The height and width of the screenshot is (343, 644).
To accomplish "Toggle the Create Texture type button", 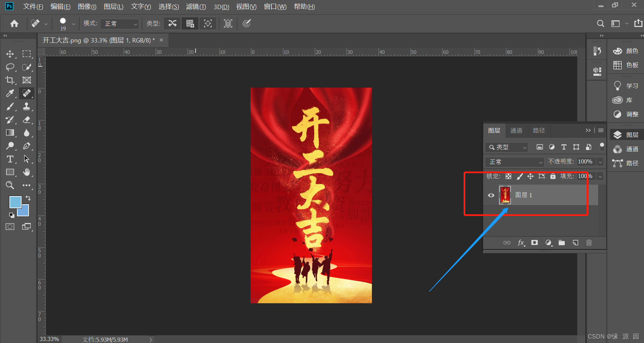I will 190,23.
